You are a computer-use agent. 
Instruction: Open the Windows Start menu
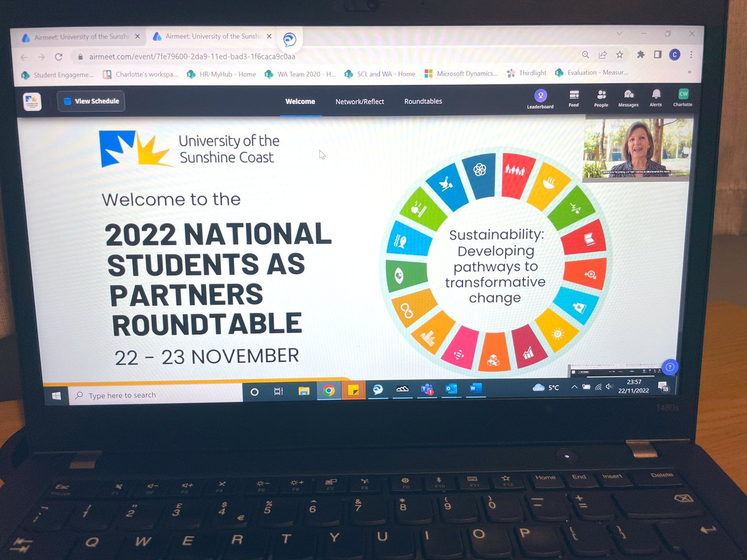pyautogui.click(x=56, y=395)
